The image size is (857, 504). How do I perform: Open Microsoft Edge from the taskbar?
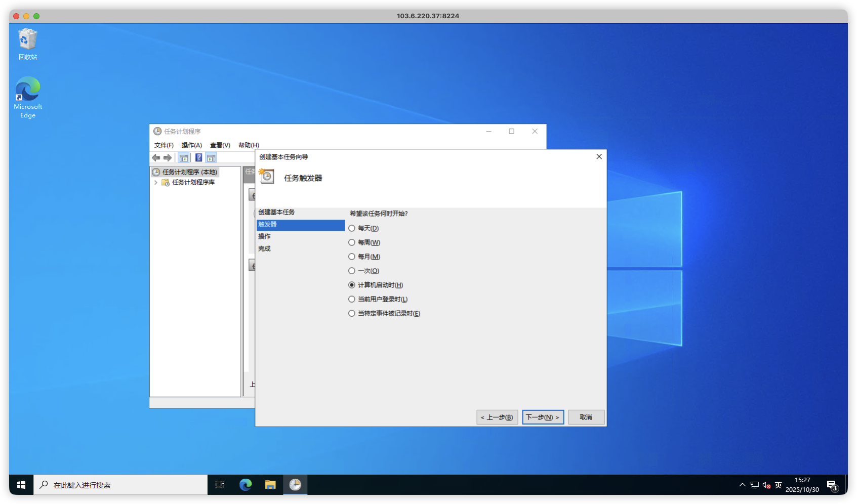click(246, 485)
